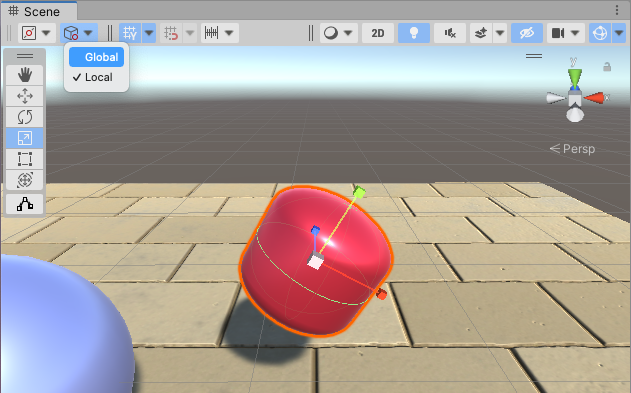This screenshot has height=393, width=631.
Task: Click the left grey gizmo cone
Action: [x=556, y=98]
